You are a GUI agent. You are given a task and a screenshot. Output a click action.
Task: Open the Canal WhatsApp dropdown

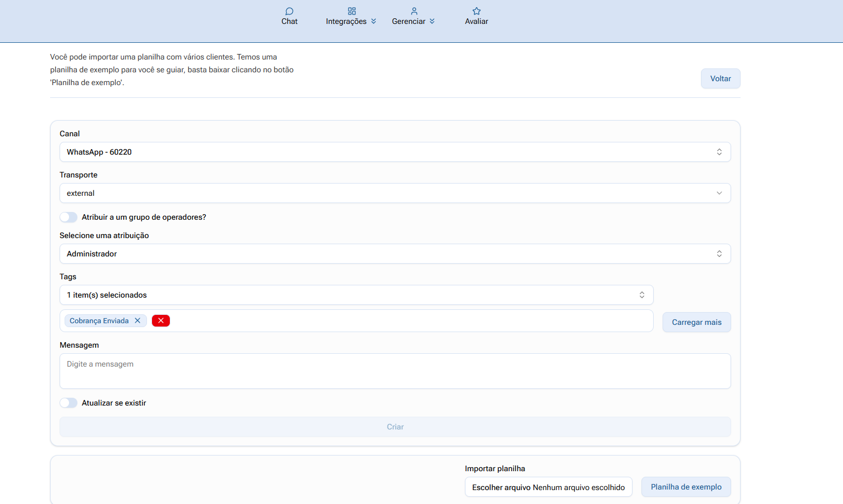pos(395,152)
